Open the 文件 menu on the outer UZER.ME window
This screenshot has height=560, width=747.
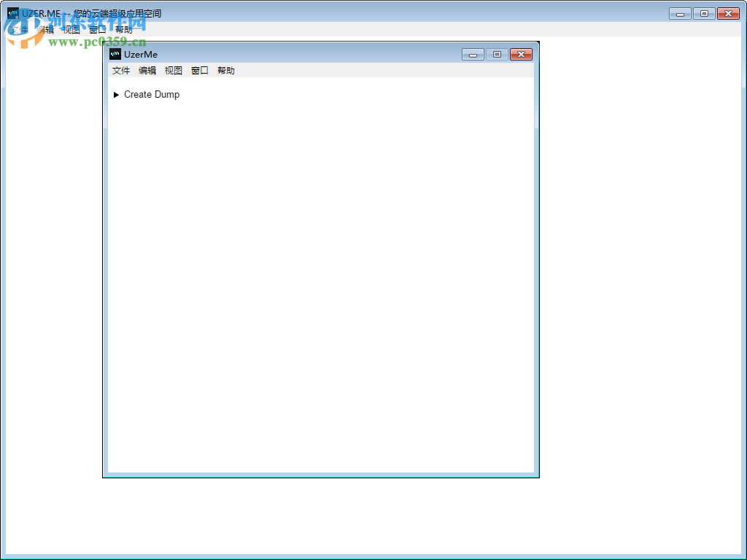pyautogui.click(x=18, y=30)
